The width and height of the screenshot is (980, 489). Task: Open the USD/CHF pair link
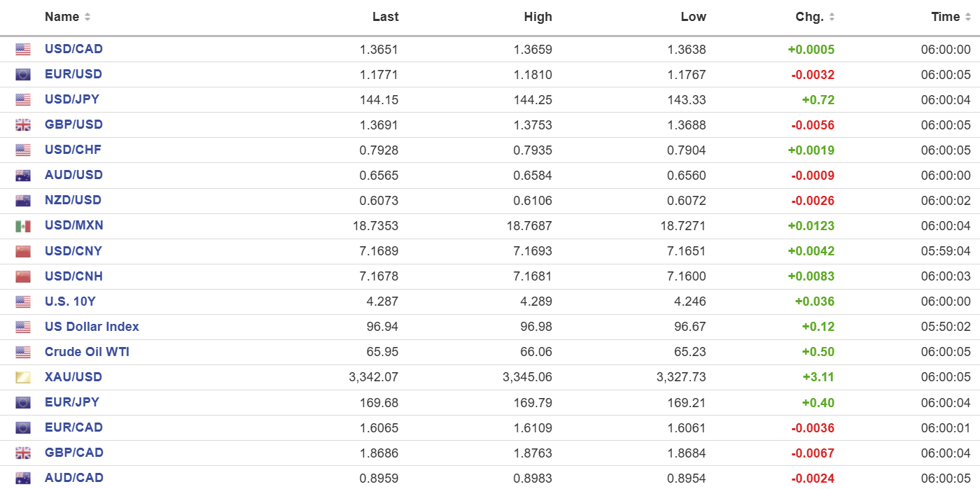[x=73, y=150]
